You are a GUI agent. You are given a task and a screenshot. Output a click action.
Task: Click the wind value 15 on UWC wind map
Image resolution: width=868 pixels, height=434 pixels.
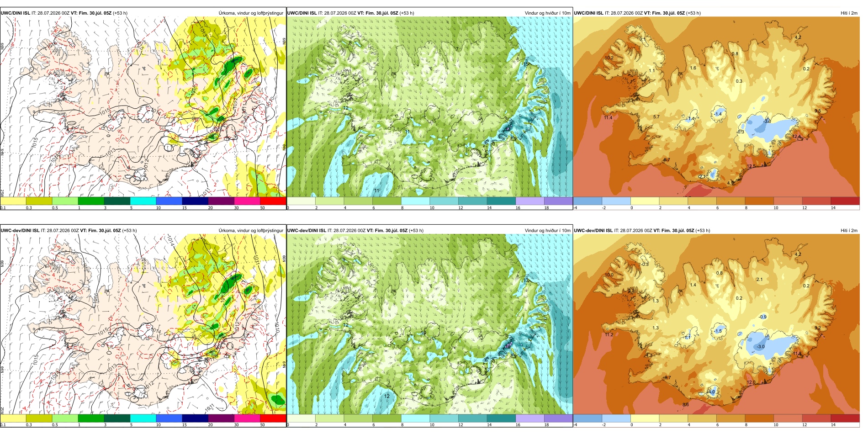point(526,64)
